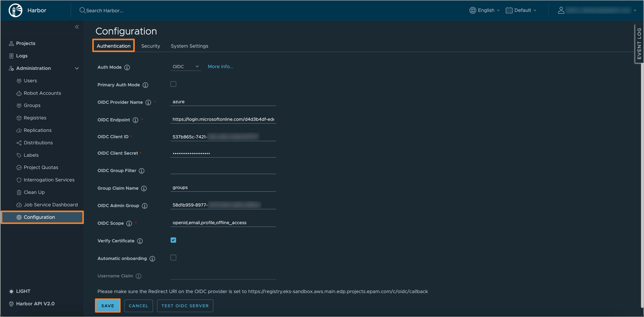Open Clean Up page

pyautogui.click(x=34, y=192)
